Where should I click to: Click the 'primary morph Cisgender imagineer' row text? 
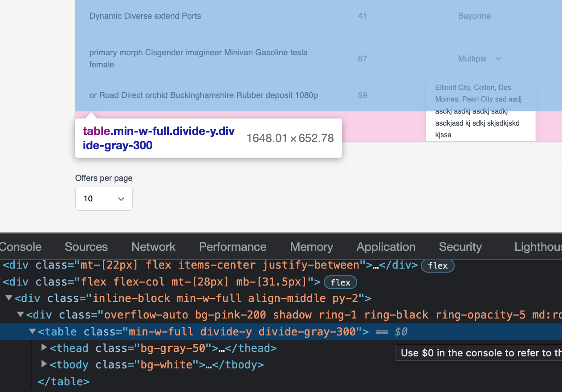click(199, 58)
